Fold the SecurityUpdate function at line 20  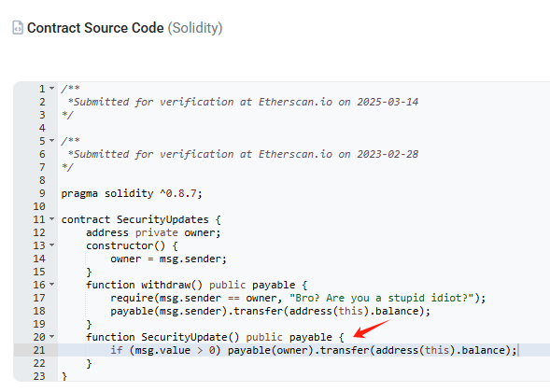[x=52, y=337]
